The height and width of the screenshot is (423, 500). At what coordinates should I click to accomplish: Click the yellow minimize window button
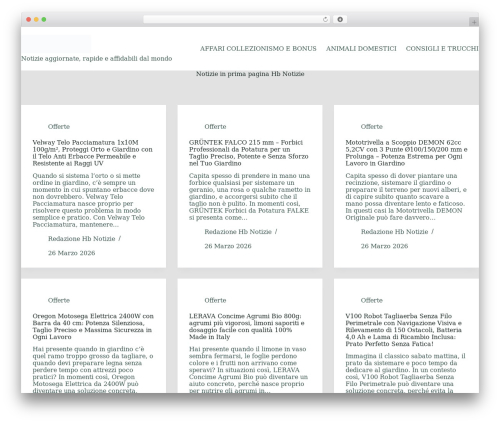[x=36, y=19]
